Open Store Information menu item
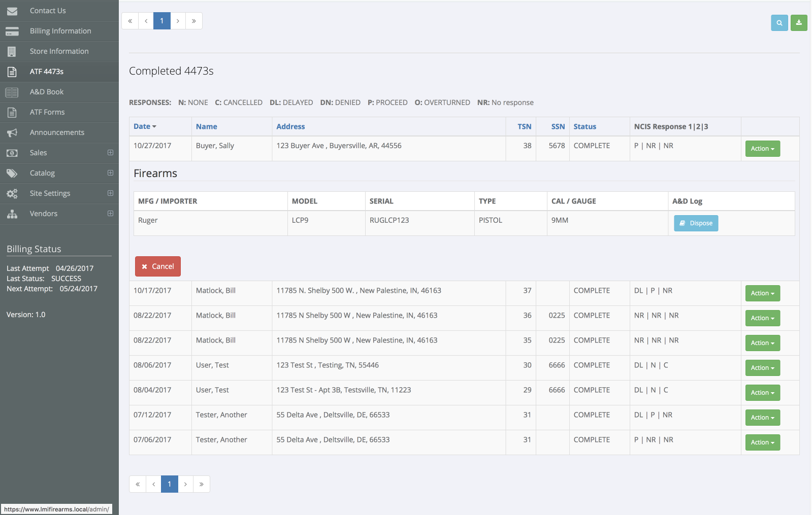 coord(59,51)
